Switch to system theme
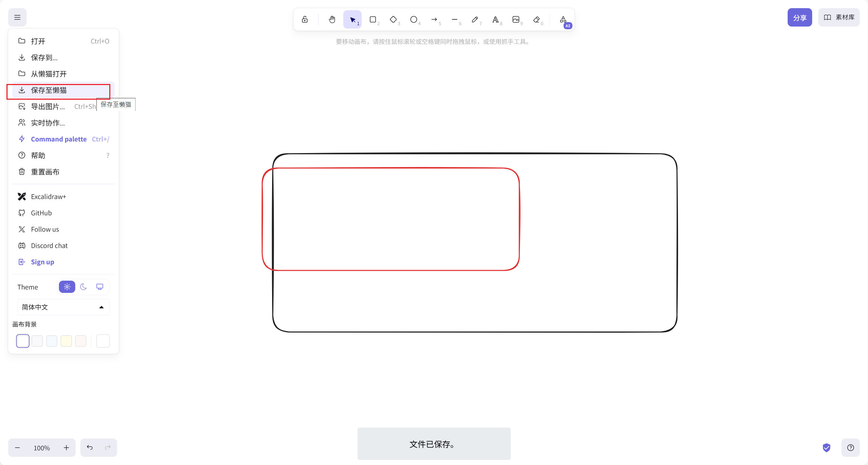 click(x=100, y=287)
